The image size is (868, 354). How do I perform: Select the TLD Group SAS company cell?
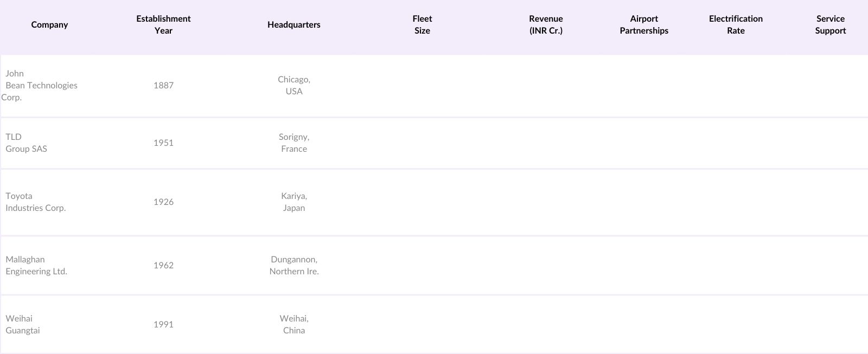(x=26, y=143)
